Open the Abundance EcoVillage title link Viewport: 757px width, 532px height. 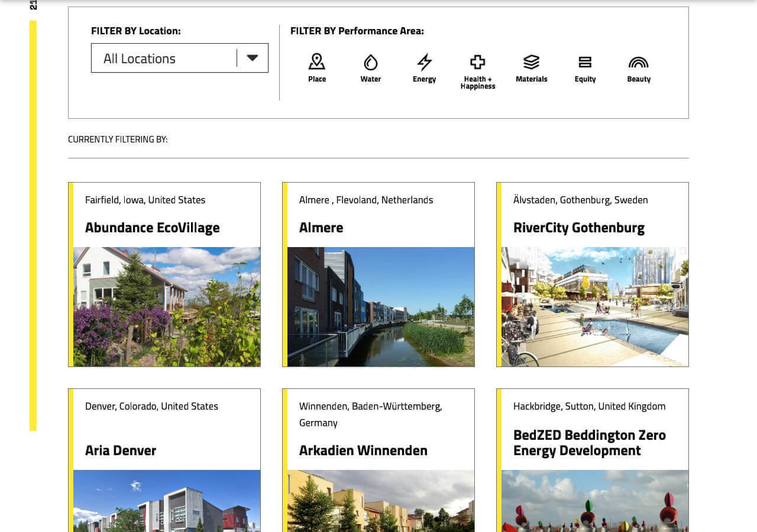152,228
